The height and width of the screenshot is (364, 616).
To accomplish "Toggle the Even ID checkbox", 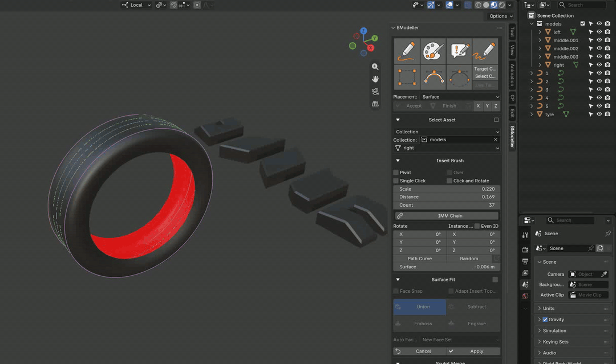I will pos(477,226).
